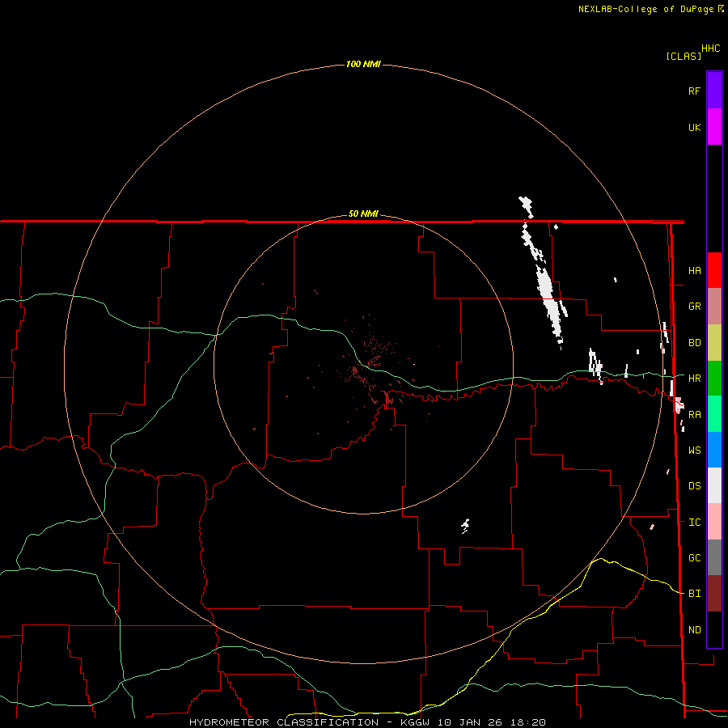Click the GC gray legend swatch
The image size is (728, 728).
point(714,557)
